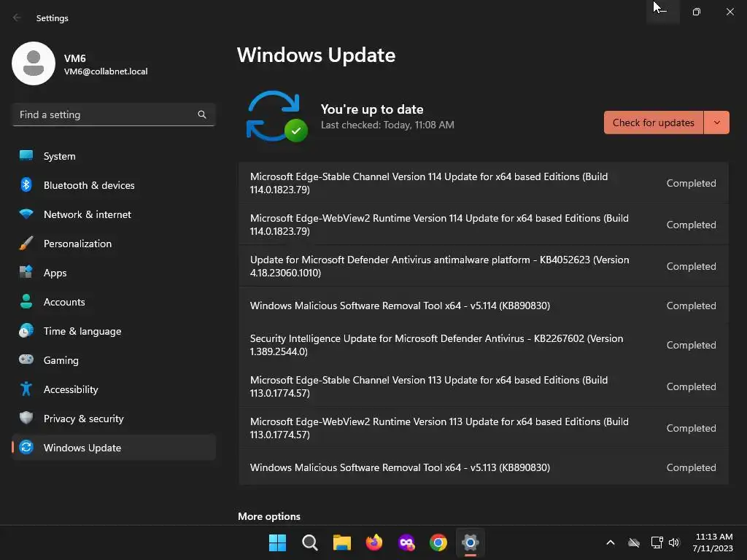This screenshot has width=747, height=560.
Task: Click the Check for updates button
Action: (653, 122)
